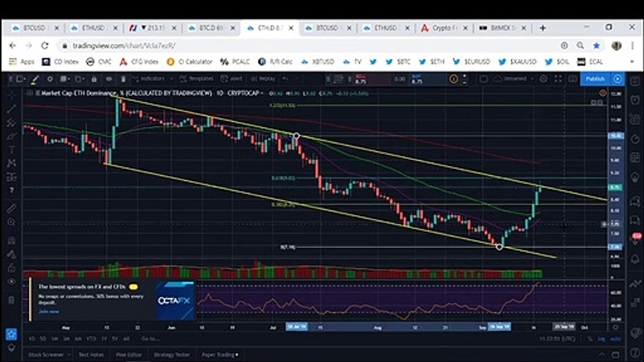Open the Paper Trading panel dropdown
Viewport: 644px width, 362px height.
click(x=220, y=354)
